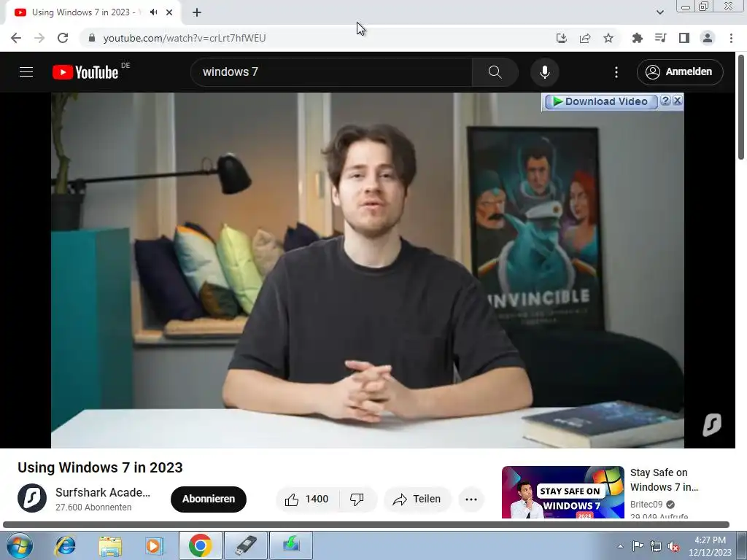
Task: Toggle the Chrome side panel
Action: point(684,38)
